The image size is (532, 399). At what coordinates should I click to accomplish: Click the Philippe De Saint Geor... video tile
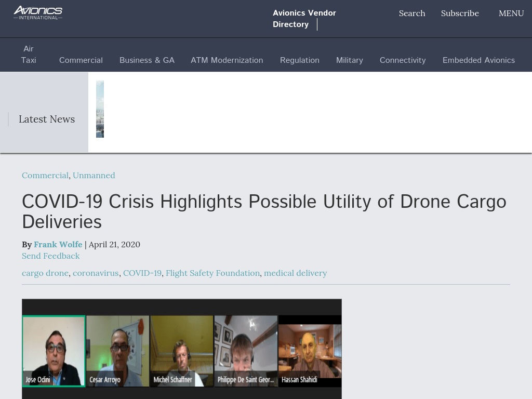coord(246,351)
